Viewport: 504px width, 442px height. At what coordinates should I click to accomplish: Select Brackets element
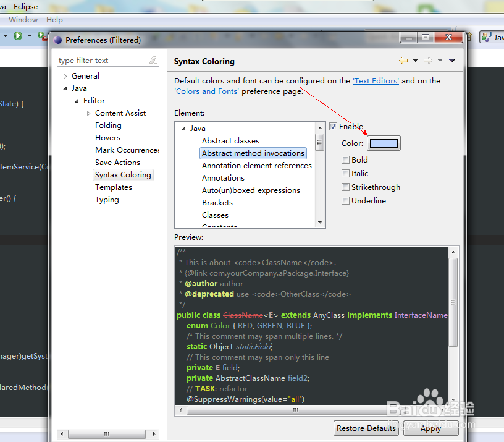[x=217, y=203]
